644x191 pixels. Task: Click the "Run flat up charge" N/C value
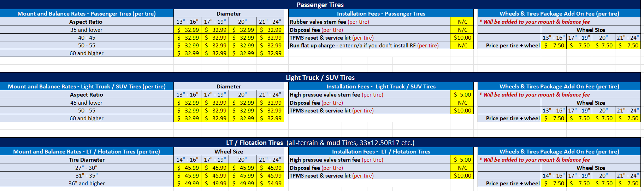click(x=462, y=45)
